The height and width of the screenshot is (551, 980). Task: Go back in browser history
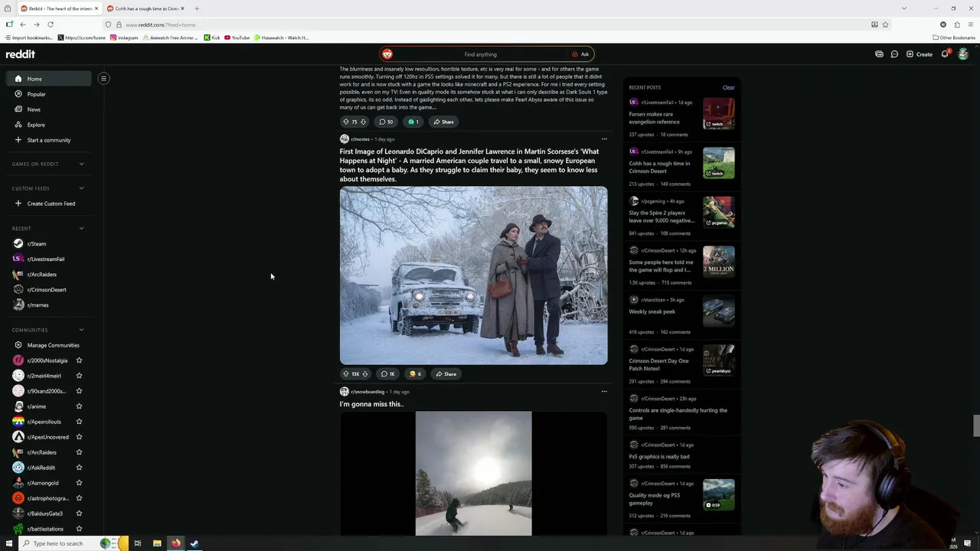pyautogui.click(x=23, y=24)
